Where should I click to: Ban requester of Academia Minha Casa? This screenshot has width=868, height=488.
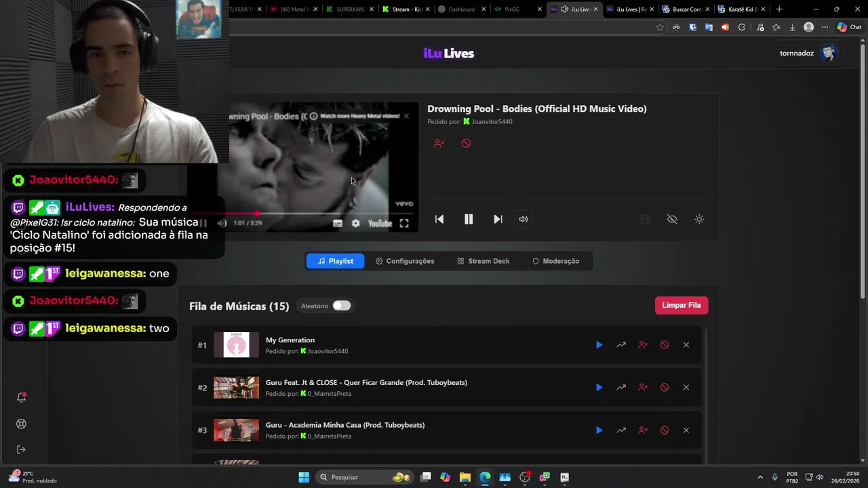[x=643, y=430]
